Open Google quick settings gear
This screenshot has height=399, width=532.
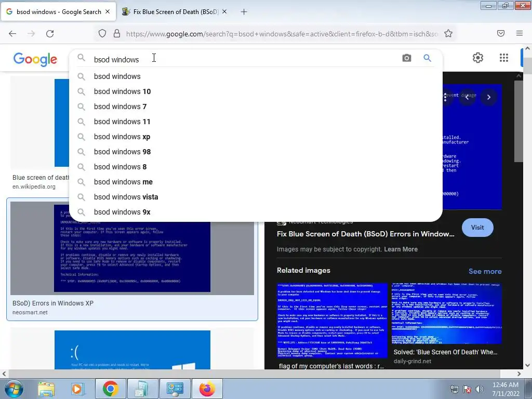point(478,58)
